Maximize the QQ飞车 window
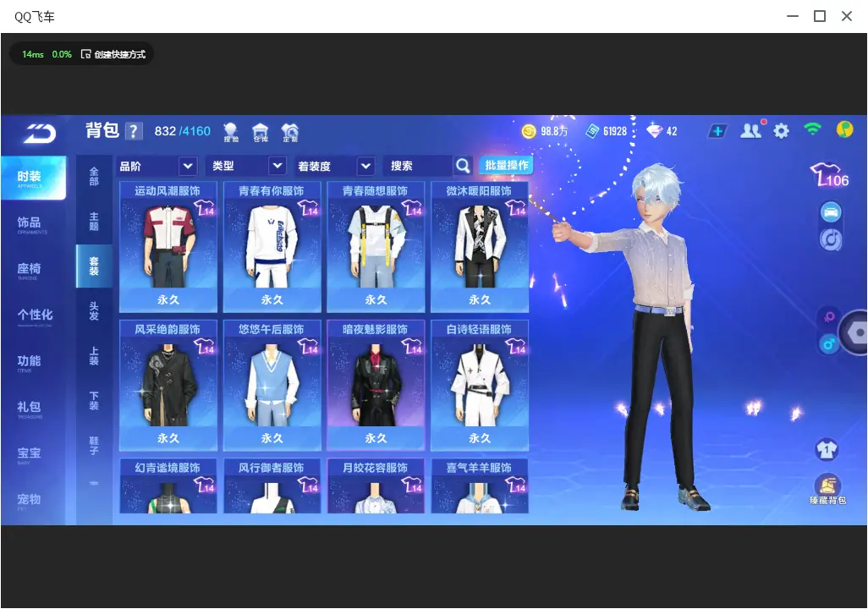868x609 pixels. (x=819, y=16)
